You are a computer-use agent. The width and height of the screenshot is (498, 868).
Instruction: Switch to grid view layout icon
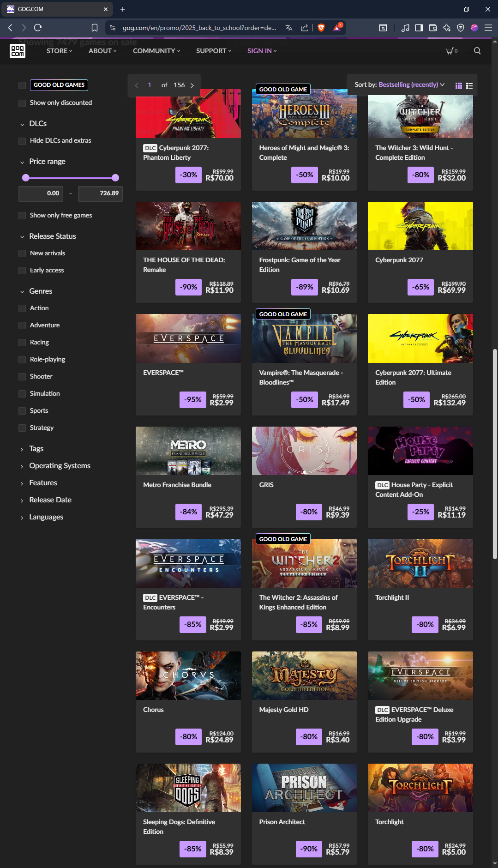click(459, 86)
